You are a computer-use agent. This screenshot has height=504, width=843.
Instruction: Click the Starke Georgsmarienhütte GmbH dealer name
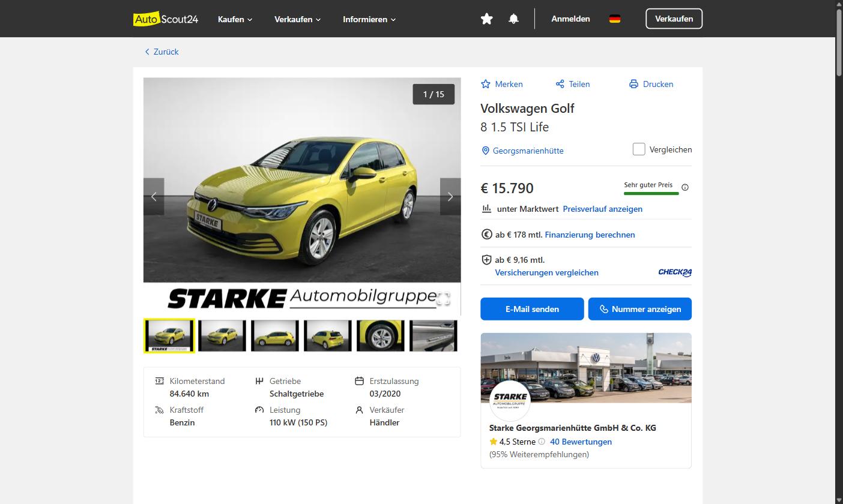573,428
